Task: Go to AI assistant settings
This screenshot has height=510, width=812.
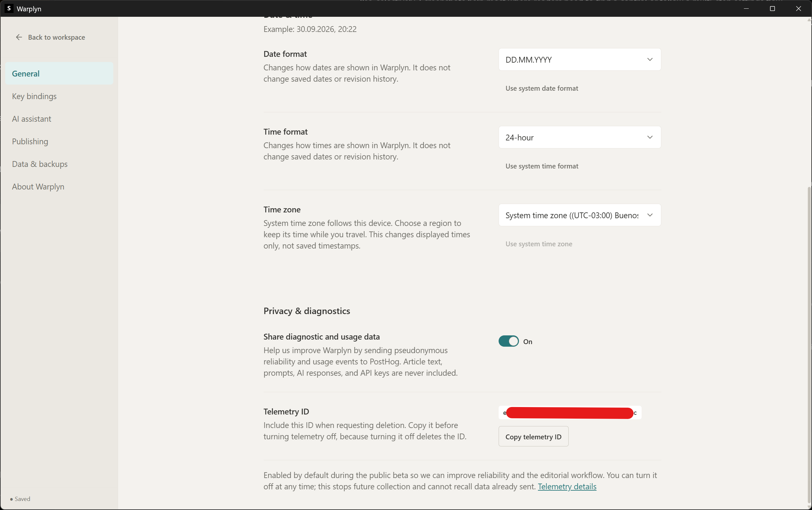Action: point(59,119)
